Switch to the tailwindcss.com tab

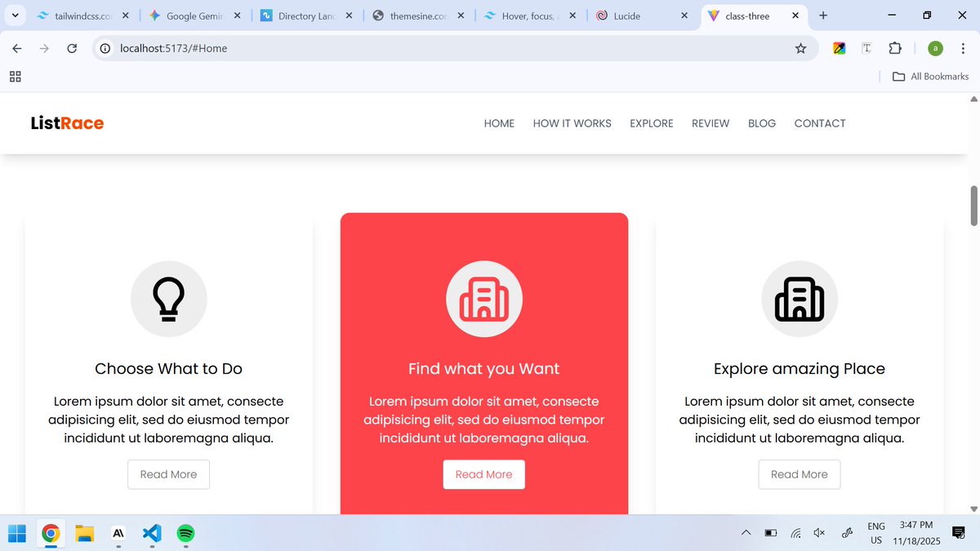pyautogui.click(x=82, y=16)
